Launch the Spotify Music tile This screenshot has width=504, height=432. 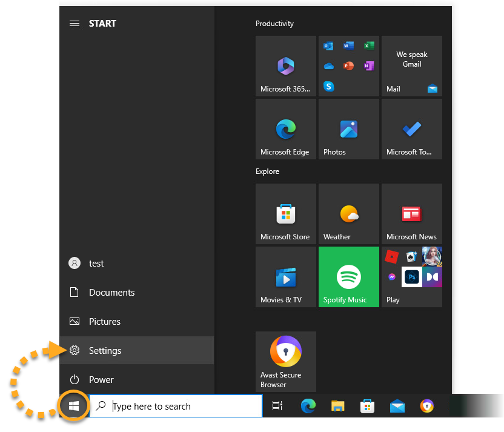348,277
